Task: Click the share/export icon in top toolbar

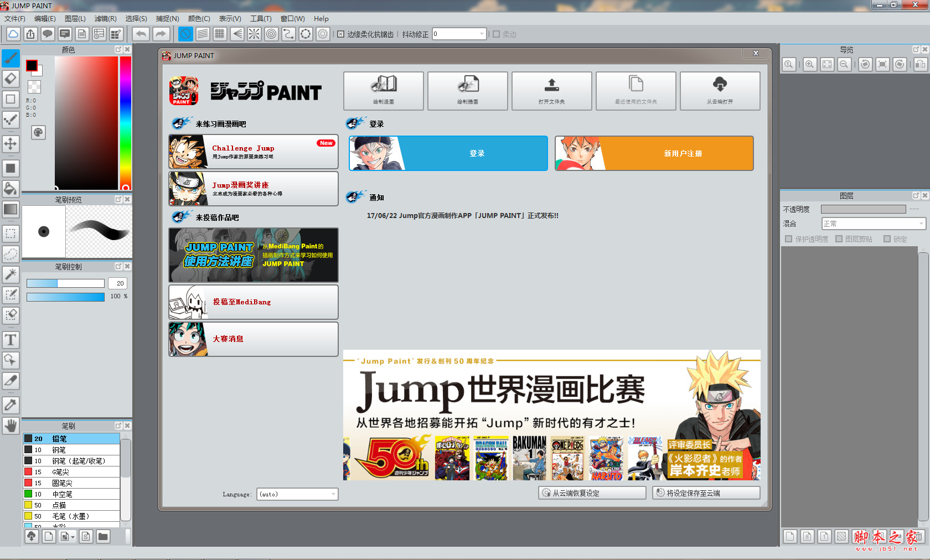Action: (30, 34)
